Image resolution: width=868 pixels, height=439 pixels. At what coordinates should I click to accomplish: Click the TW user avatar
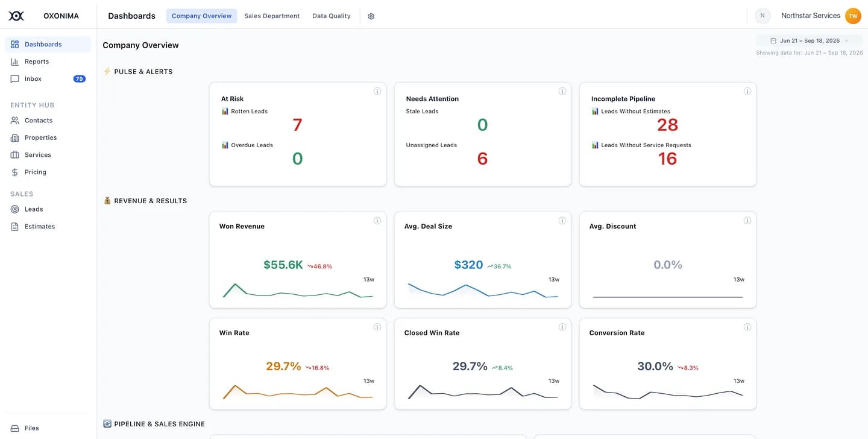pos(853,16)
